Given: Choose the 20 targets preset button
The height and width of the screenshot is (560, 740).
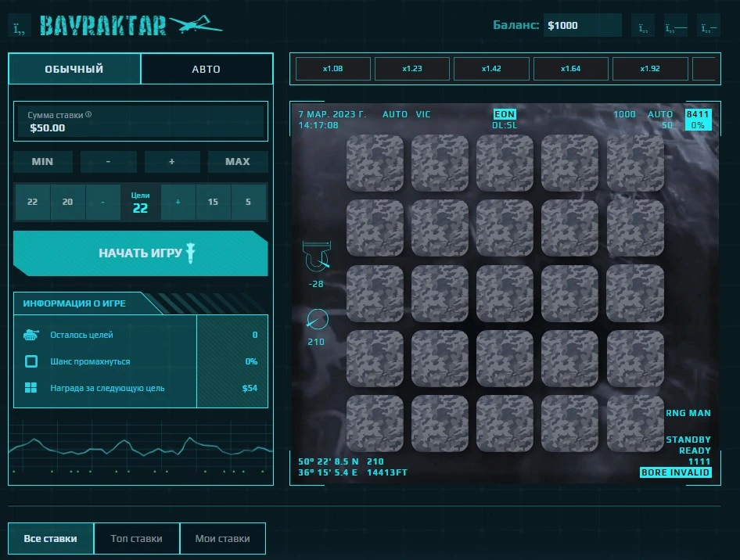Looking at the screenshot, I should (x=67, y=202).
